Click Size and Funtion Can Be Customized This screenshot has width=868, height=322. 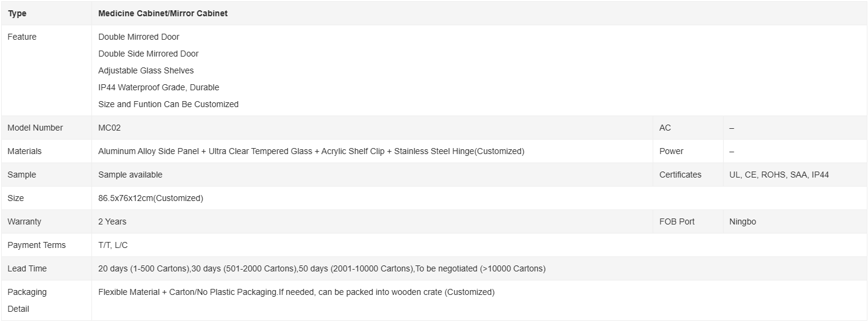[168, 104]
